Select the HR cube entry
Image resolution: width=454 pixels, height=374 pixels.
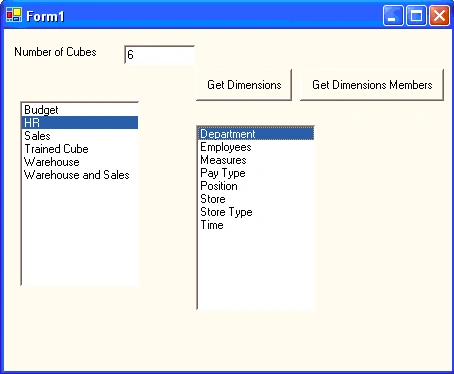[x=80, y=123]
